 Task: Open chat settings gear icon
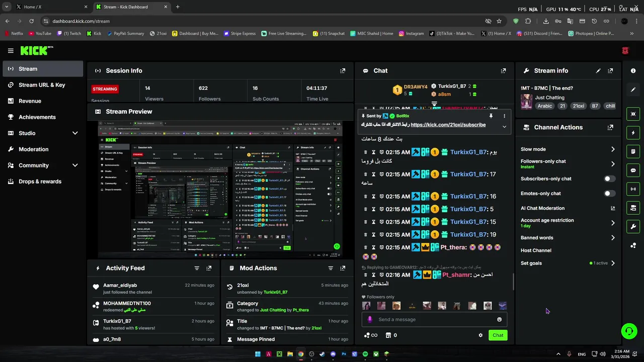click(480, 335)
